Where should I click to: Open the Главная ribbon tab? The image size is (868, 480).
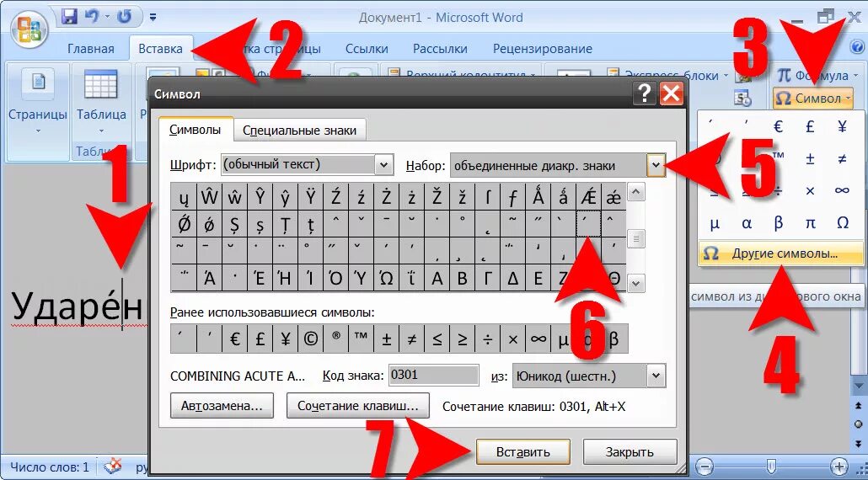pos(91,49)
